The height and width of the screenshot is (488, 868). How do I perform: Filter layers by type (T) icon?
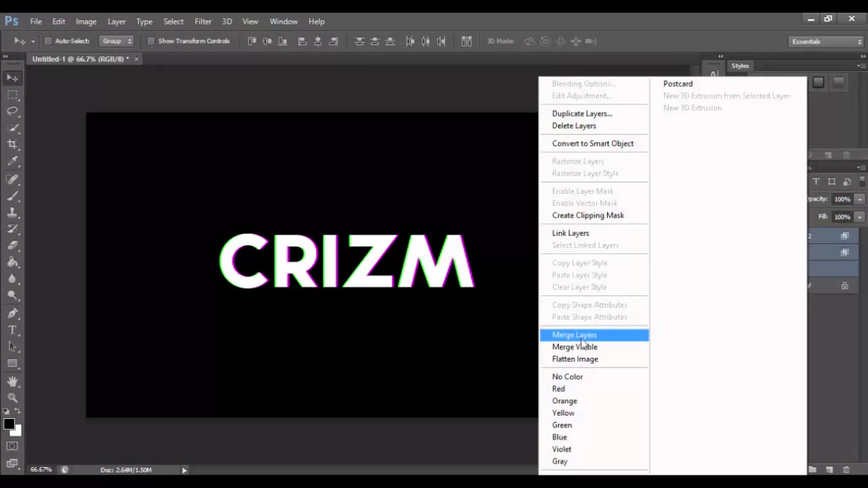pos(816,182)
